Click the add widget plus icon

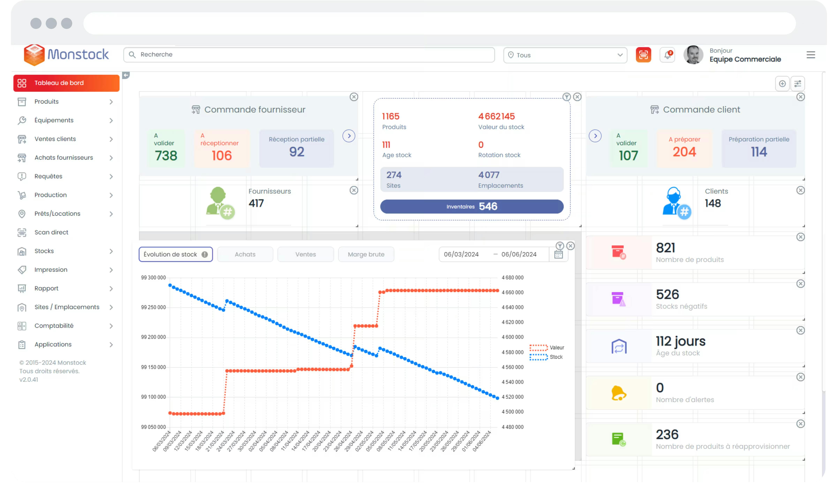(782, 83)
